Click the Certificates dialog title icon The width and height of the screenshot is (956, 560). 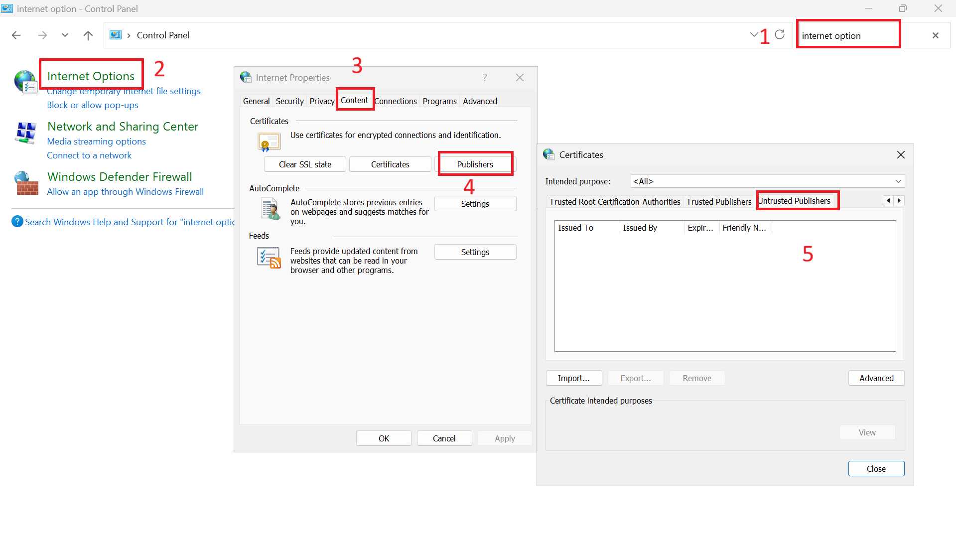click(x=548, y=154)
